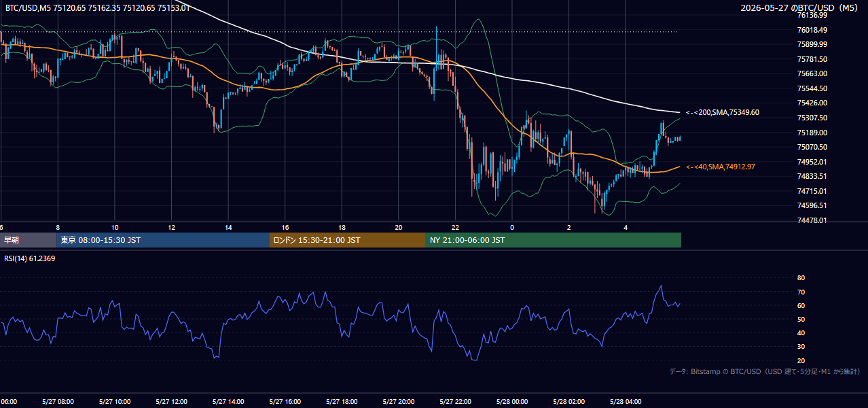
Task: Click the chart hour label 22 under the candles
Action: [x=455, y=227]
